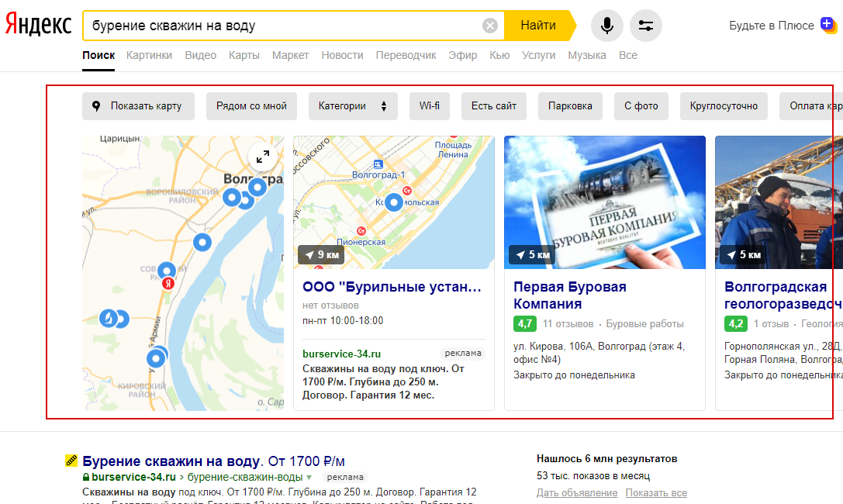The image size is (843, 504).
Task: Open search settings sliders icon
Action: [646, 26]
